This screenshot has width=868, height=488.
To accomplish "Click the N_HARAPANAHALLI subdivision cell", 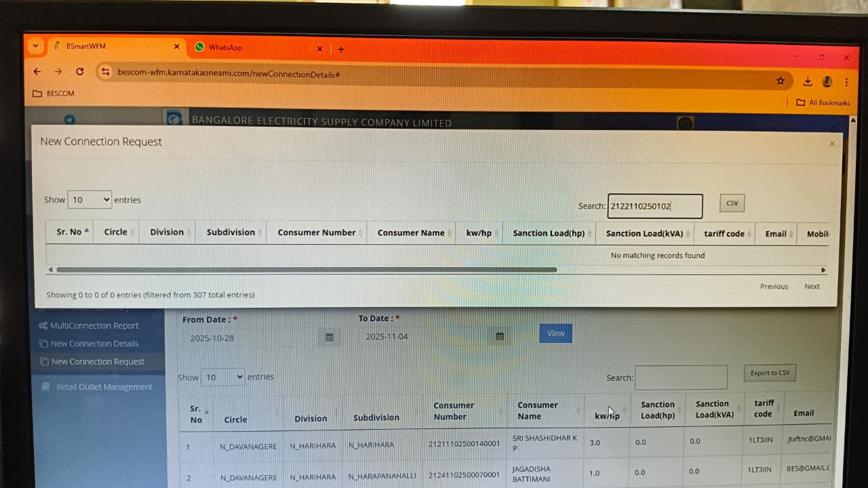I will click(382, 476).
